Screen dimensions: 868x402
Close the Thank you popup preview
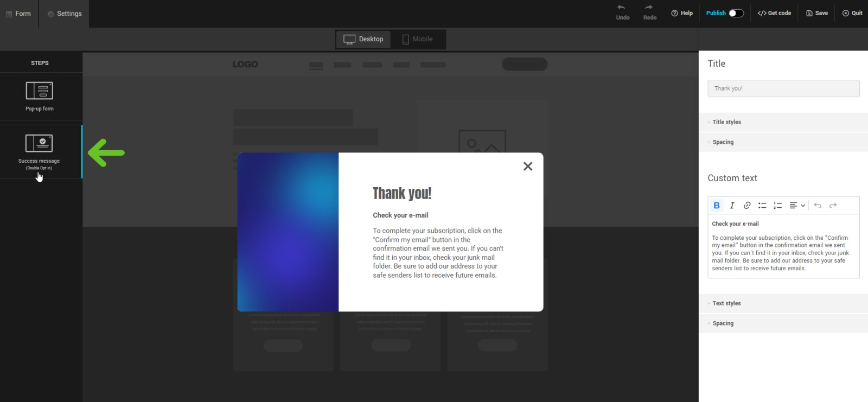tap(527, 167)
